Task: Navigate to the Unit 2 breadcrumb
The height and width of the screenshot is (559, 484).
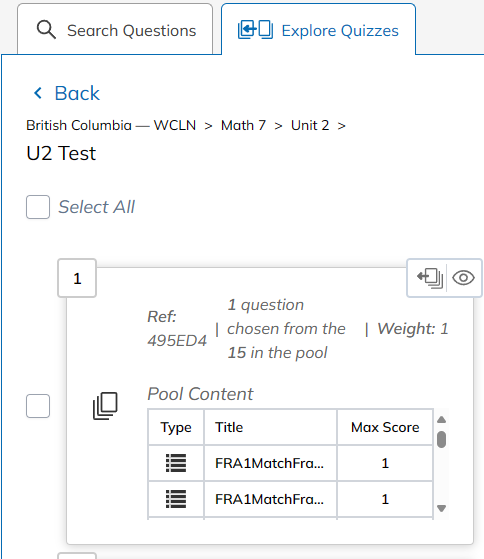Action: tap(310, 125)
